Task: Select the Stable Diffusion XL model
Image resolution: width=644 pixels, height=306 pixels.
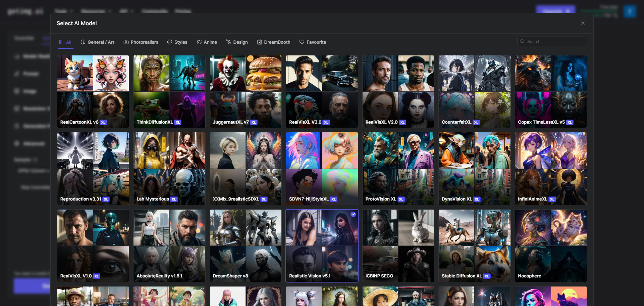Action: click(x=475, y=246)
